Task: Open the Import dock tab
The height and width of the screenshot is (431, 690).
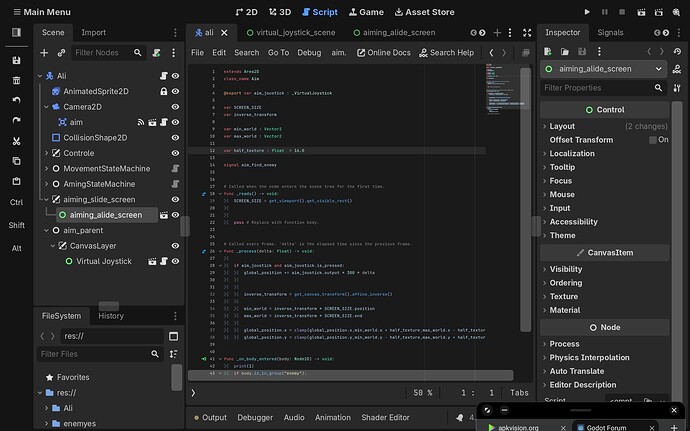Action: 93,33
